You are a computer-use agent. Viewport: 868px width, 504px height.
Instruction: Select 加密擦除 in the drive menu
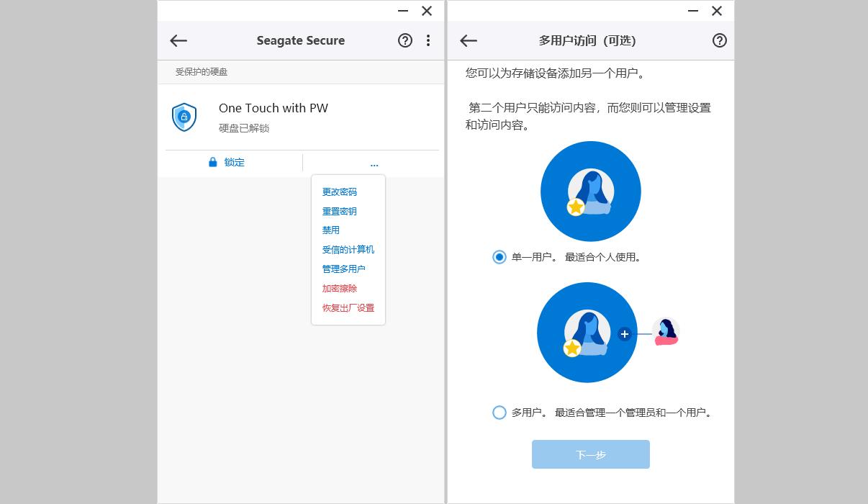click(x=338, y=288)
